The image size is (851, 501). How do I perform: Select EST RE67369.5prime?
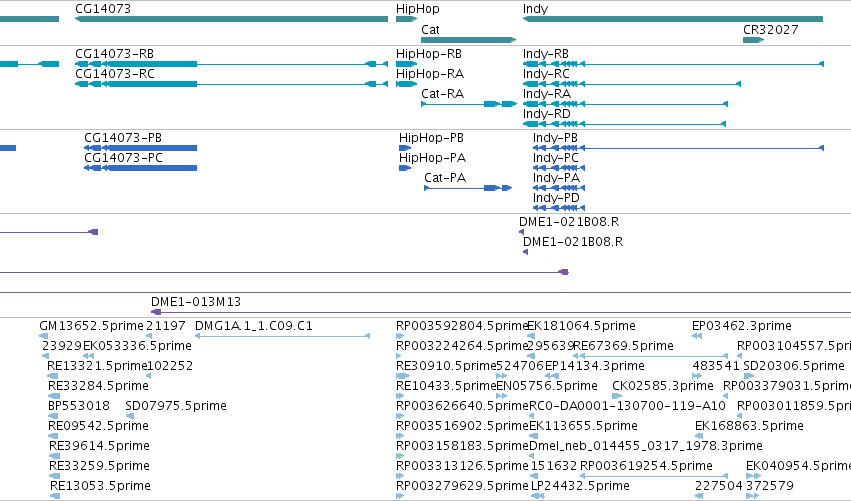(624, 346)
